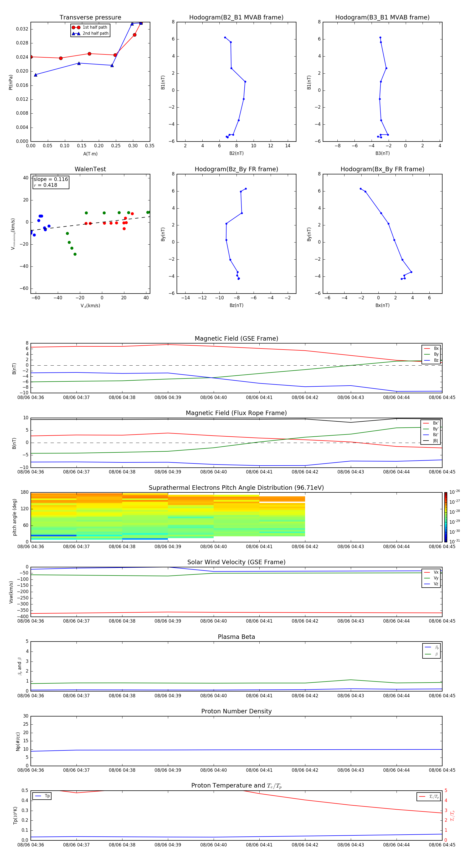Click the 'Magnetic Field (GSE Frame)' title

[x=236, y=339]
